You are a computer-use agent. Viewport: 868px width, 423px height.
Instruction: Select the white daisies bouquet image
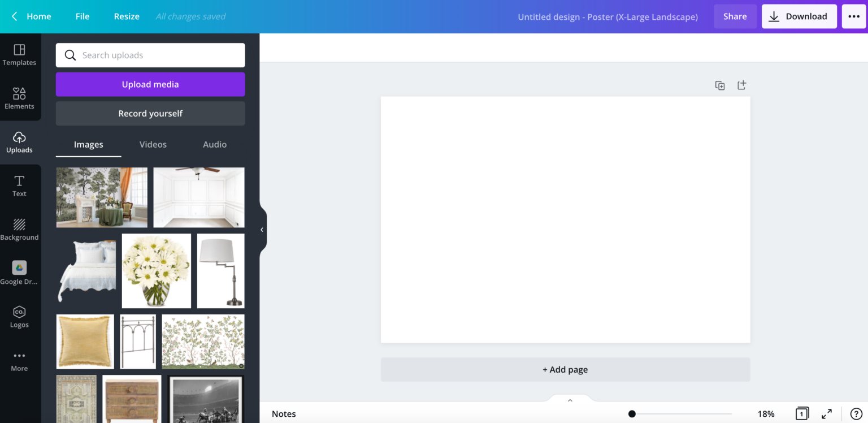pos(157,271)
